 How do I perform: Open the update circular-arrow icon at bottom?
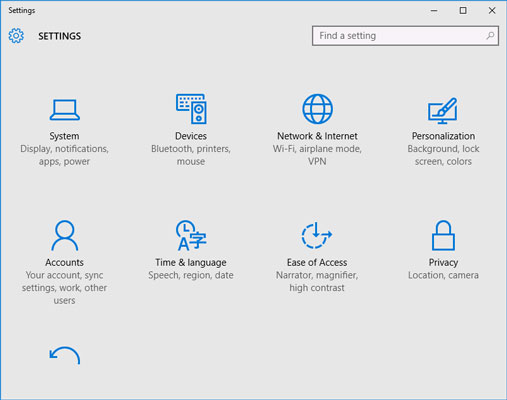(65, 355)
